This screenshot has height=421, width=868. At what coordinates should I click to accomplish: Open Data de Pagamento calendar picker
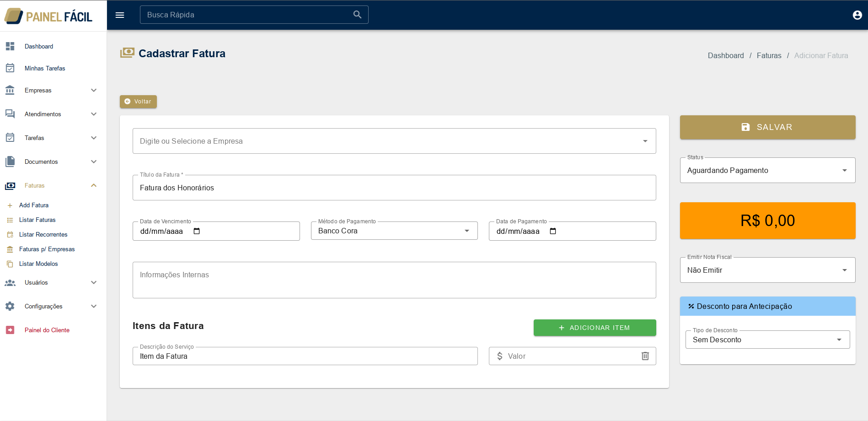click(553, 231)
